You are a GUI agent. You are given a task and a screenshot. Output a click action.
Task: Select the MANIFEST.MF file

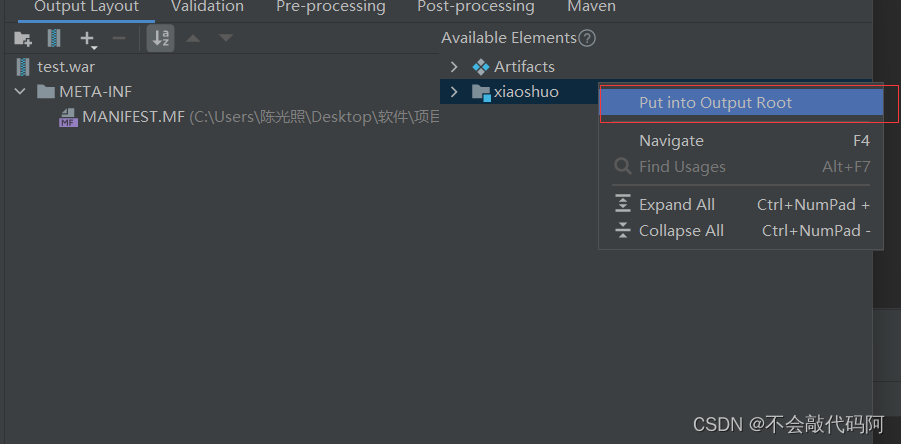coord(133,117)
